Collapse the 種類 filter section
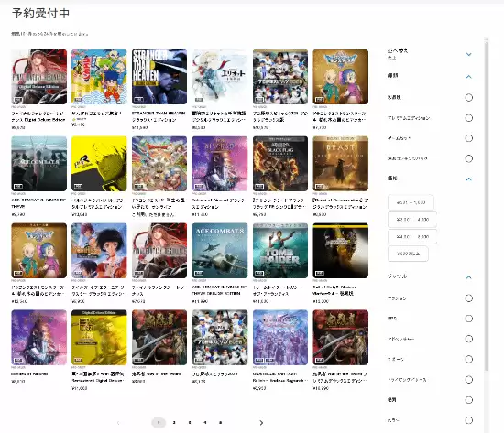Image resolution: width=504 pixels, height=433 pixels. tap(468, 77)
